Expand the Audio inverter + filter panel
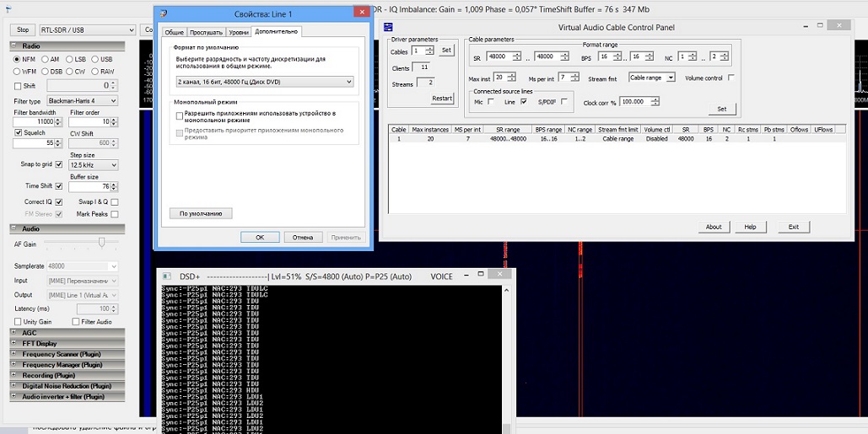This screenshot has width=868, height=434. [67, 396]
